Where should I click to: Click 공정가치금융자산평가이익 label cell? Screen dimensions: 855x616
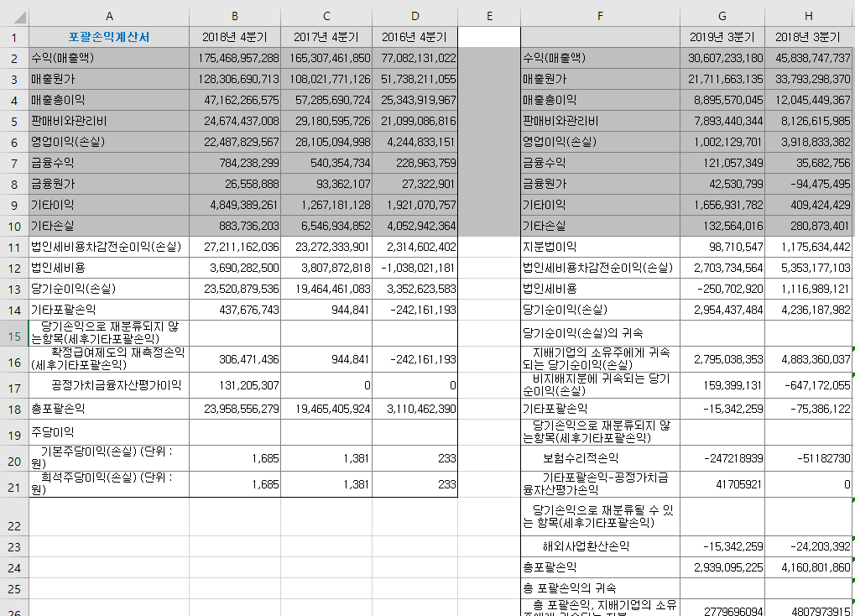109,386
